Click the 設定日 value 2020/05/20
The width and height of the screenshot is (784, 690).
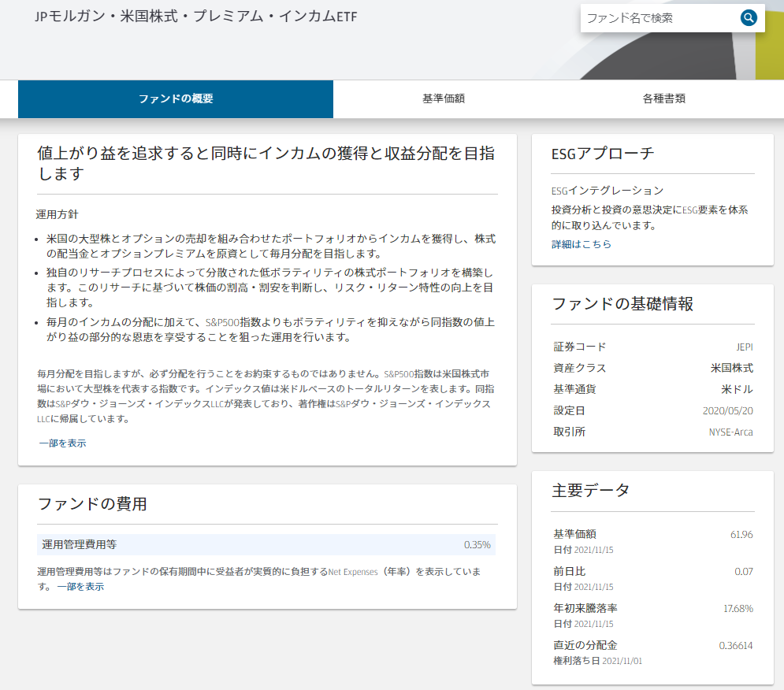point(727,411)
